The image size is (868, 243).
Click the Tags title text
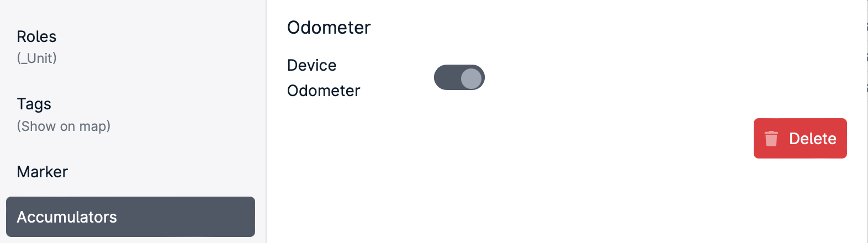34,104
